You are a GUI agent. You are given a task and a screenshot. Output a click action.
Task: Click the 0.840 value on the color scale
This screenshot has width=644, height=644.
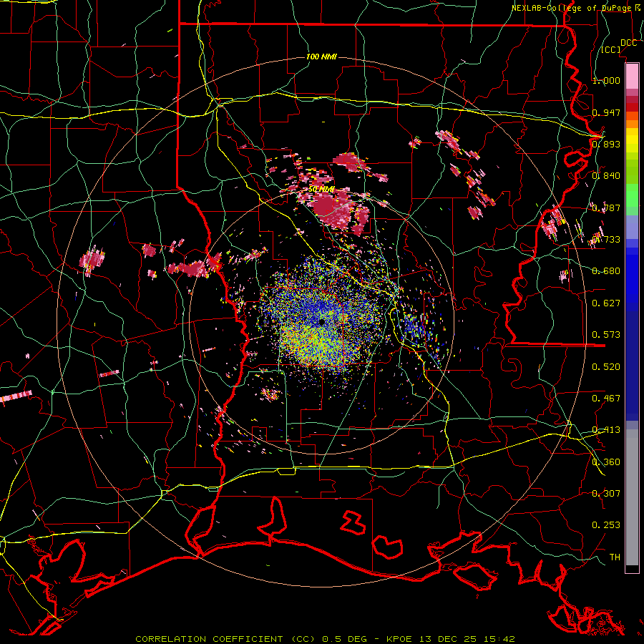[606, 176]
